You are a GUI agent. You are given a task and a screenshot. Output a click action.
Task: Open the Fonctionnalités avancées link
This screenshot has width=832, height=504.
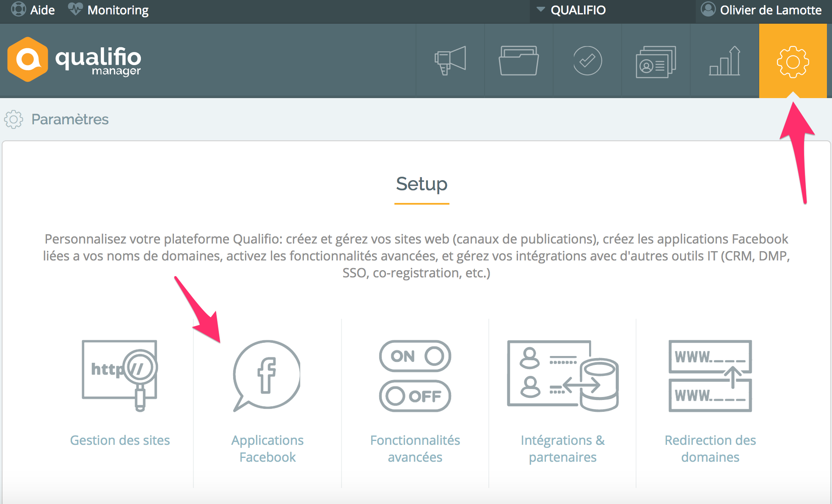point(415,449)
